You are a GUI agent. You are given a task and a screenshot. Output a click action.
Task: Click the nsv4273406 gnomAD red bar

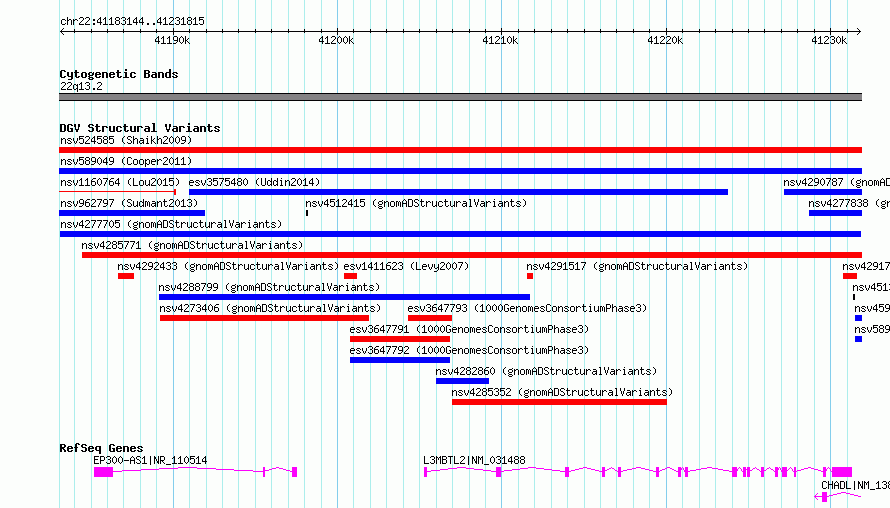tap(265, 318)
